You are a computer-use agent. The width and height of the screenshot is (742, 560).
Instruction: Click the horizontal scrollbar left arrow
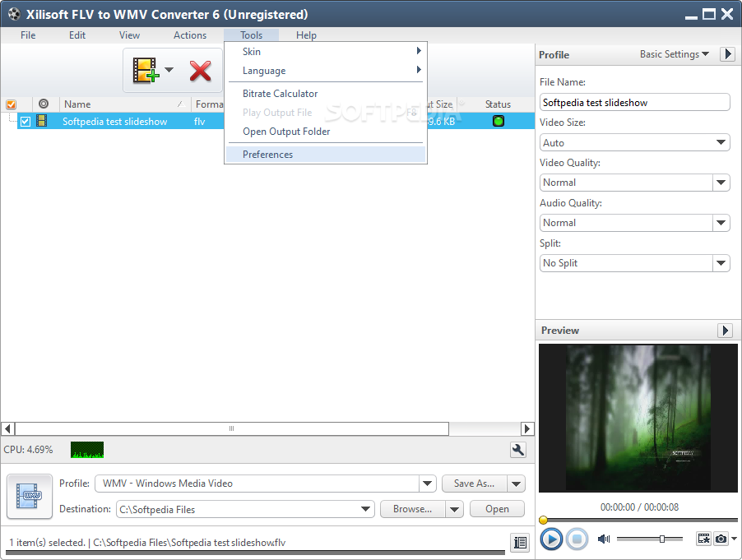pos(7,428)
